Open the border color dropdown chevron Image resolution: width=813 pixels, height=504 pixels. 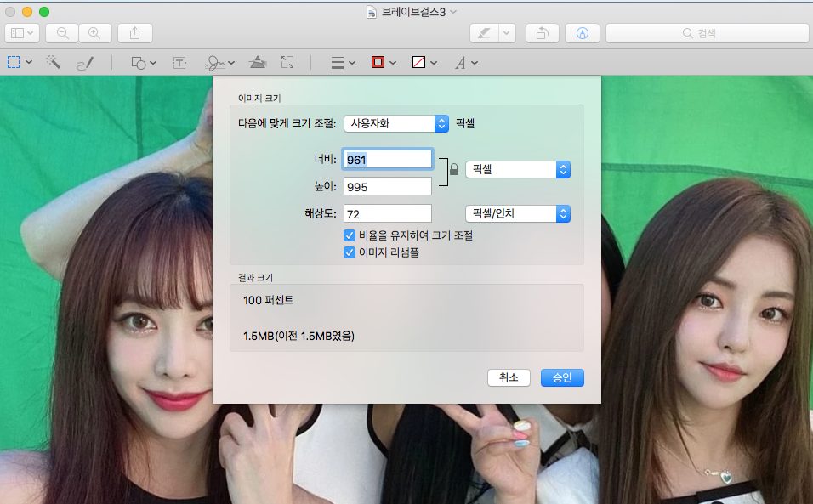(x=393, y=63)
